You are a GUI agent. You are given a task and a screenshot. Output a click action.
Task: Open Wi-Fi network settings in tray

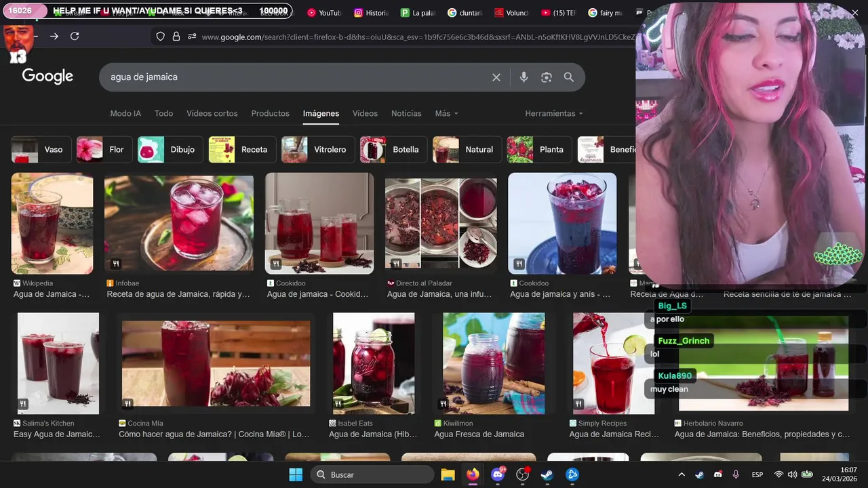coord(778,474)
